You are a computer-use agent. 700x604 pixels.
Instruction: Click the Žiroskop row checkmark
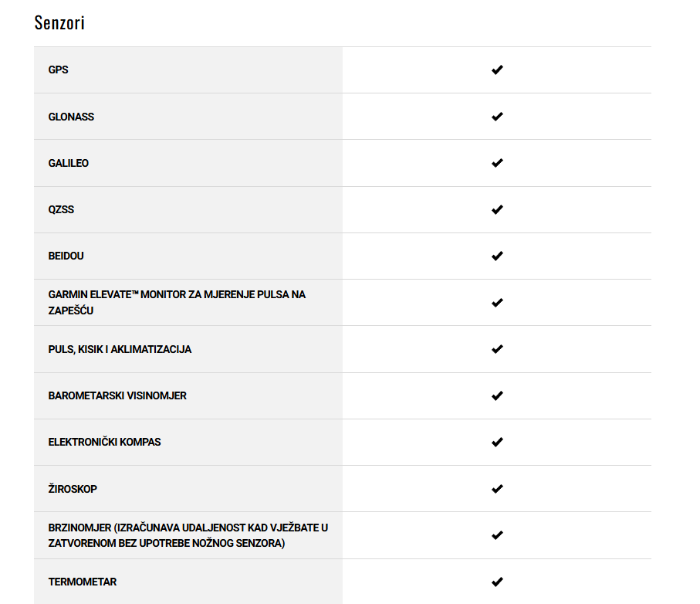coord(497,489)
